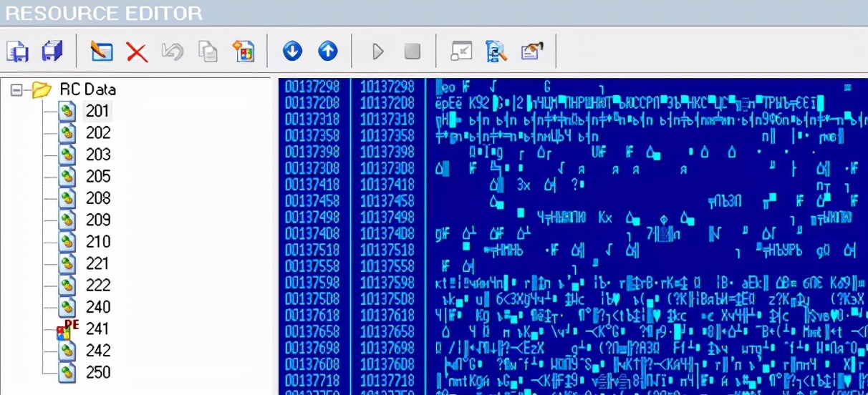Screen dimensions: 868x395
Task: Select resource 210 in tree
Action: click(98, 242)
